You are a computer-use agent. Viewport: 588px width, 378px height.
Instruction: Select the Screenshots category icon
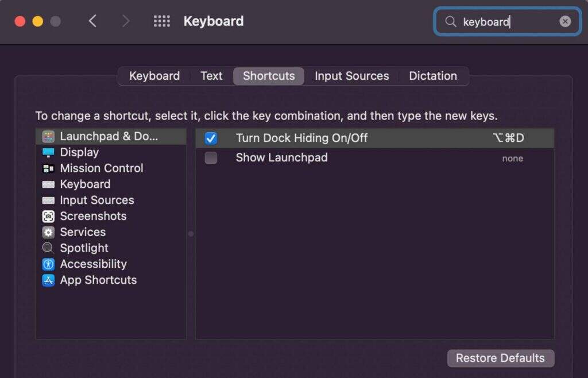click(49, 217)
